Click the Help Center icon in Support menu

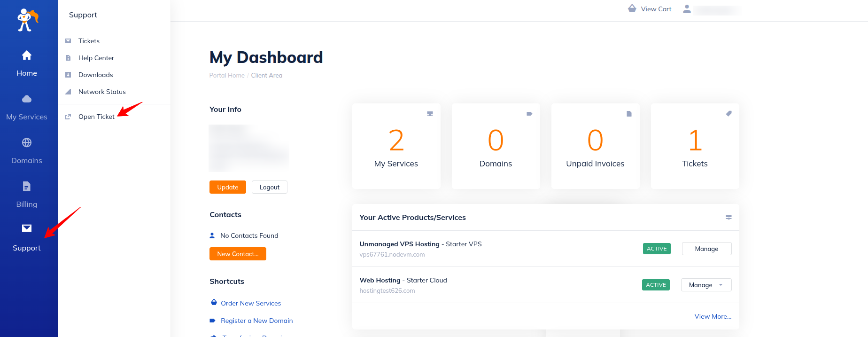point(68,58)
